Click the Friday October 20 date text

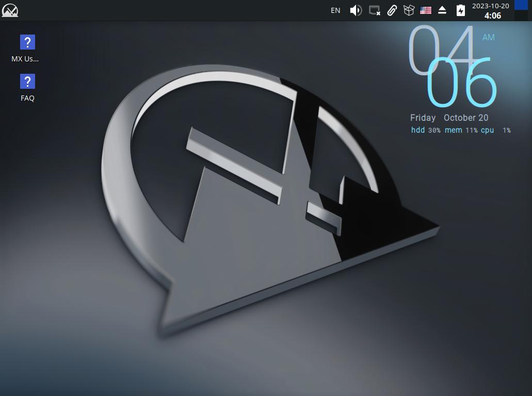click(x=449, y=118)
